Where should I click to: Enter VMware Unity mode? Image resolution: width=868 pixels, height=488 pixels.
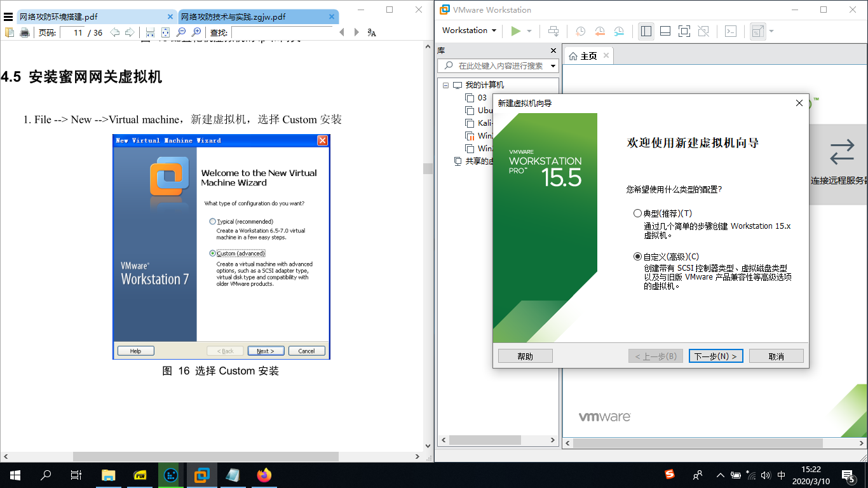point(703,30)
